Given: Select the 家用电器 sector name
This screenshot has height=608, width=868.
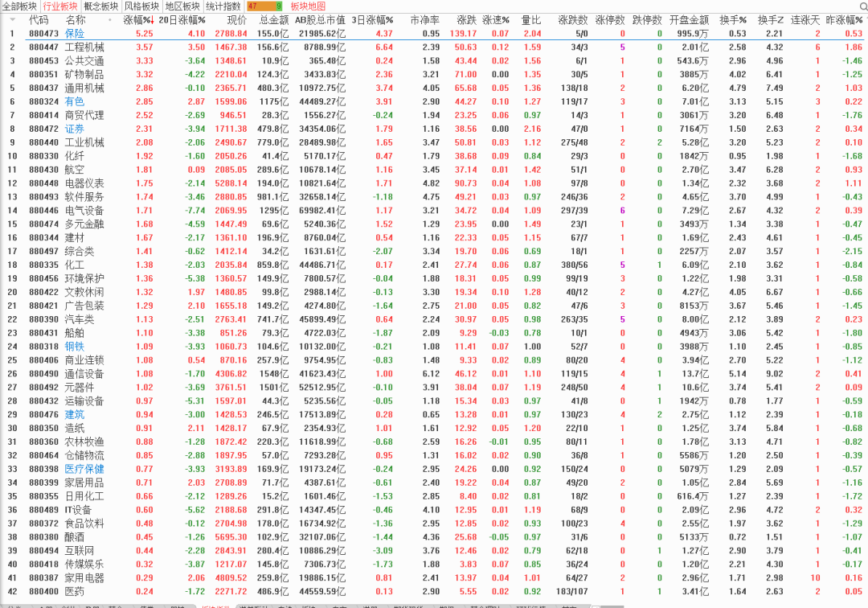Looking at the screenshot, I should pos(84,578).
